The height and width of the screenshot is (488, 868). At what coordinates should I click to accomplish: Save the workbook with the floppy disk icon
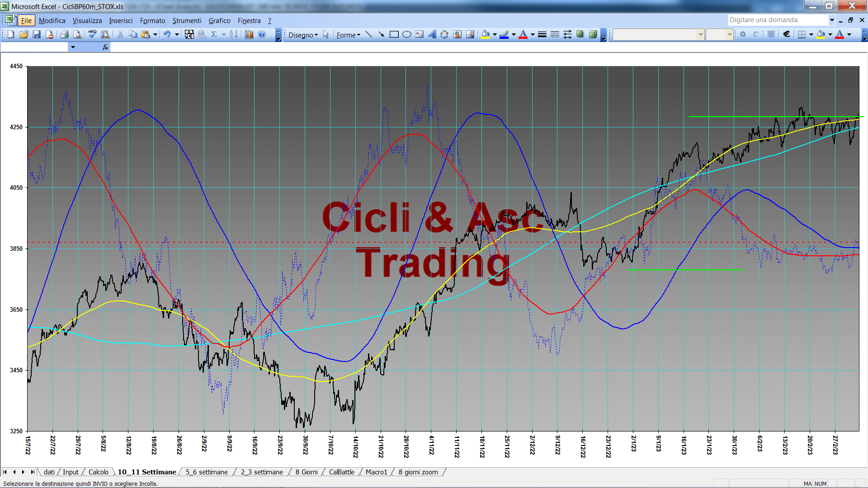(x=37, y=34)
